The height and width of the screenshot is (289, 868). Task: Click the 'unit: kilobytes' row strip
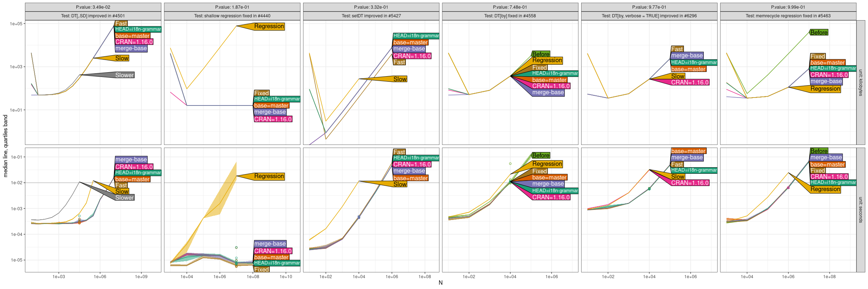tap(861, 82)
